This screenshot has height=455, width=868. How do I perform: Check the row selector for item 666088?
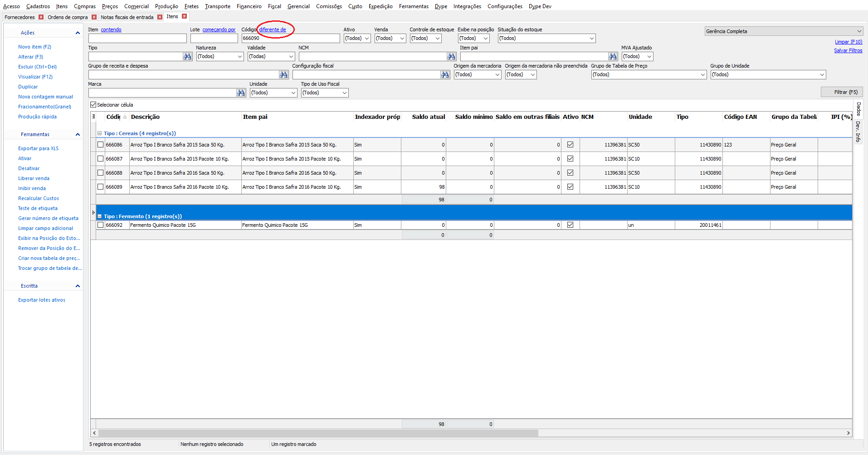pos(101,173)
